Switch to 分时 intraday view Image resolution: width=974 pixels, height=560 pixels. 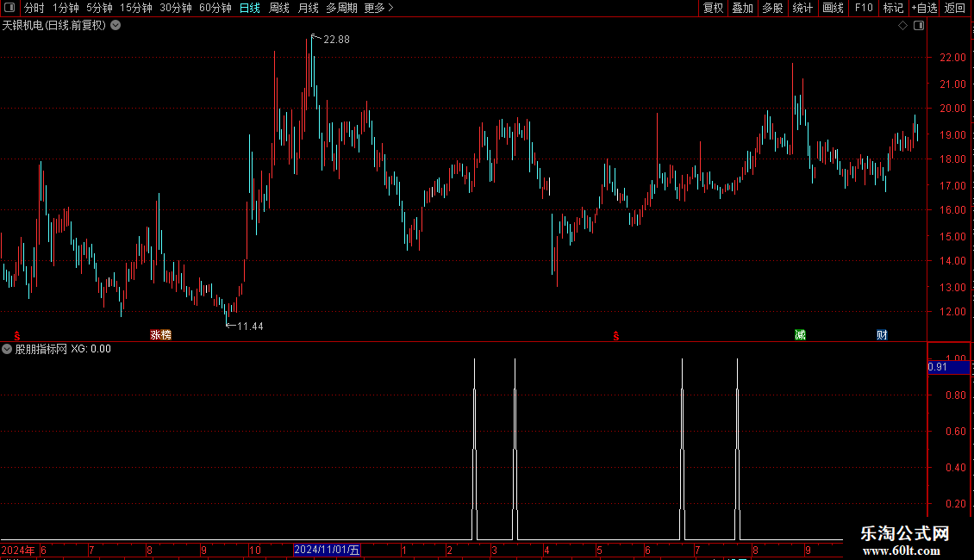pos(34,8)
